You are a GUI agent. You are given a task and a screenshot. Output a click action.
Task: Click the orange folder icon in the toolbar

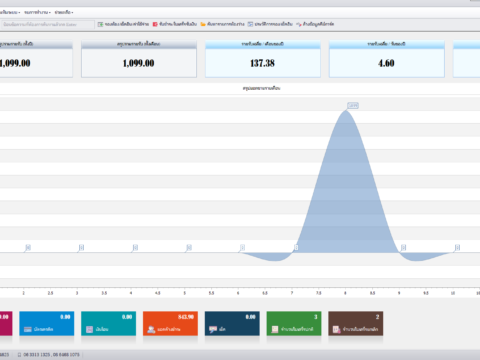click(203, 24)
